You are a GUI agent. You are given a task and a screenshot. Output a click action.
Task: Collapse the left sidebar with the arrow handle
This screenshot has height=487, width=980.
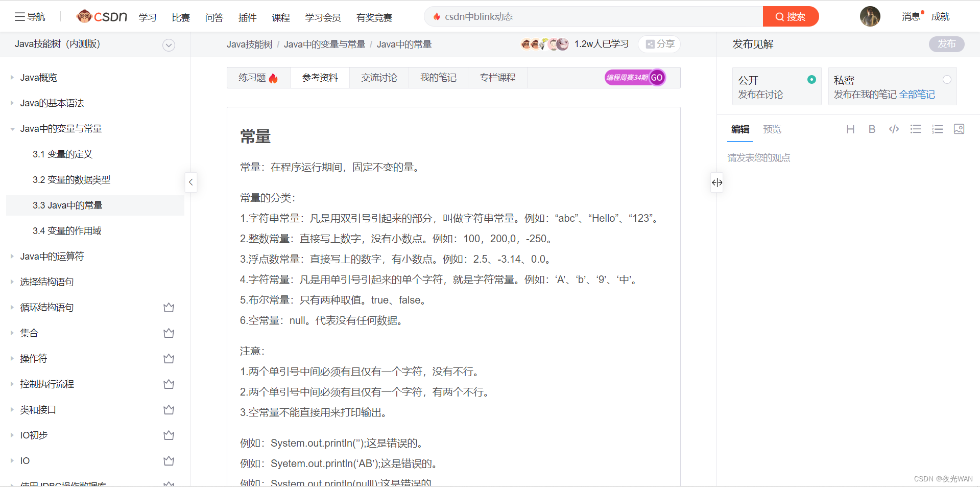tap(190, 182)
